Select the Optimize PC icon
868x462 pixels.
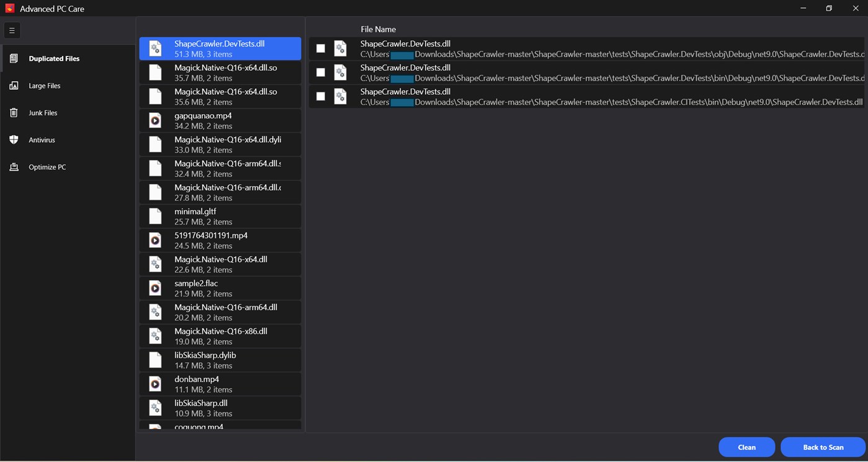tap(13, 166)
